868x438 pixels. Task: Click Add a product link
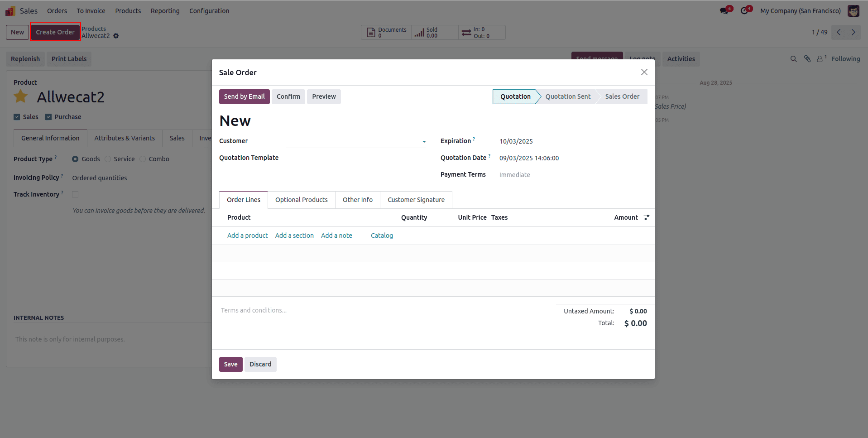(248, 236)
